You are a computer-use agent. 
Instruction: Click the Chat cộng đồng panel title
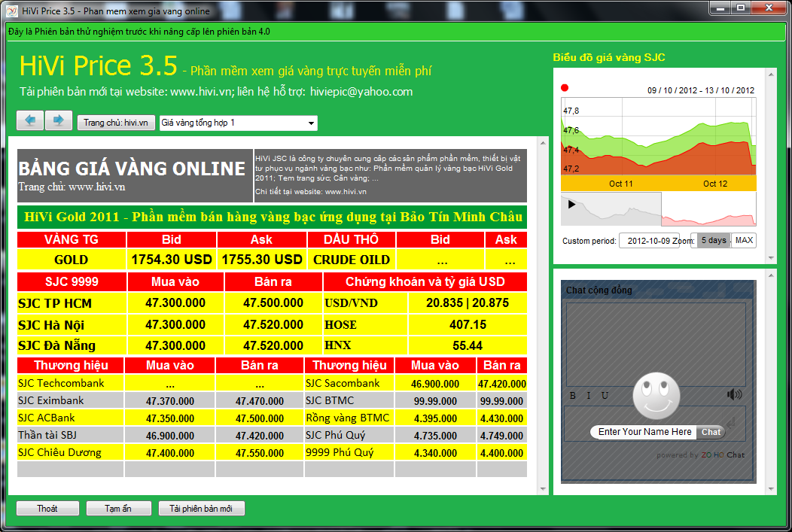tap(599, 290)
